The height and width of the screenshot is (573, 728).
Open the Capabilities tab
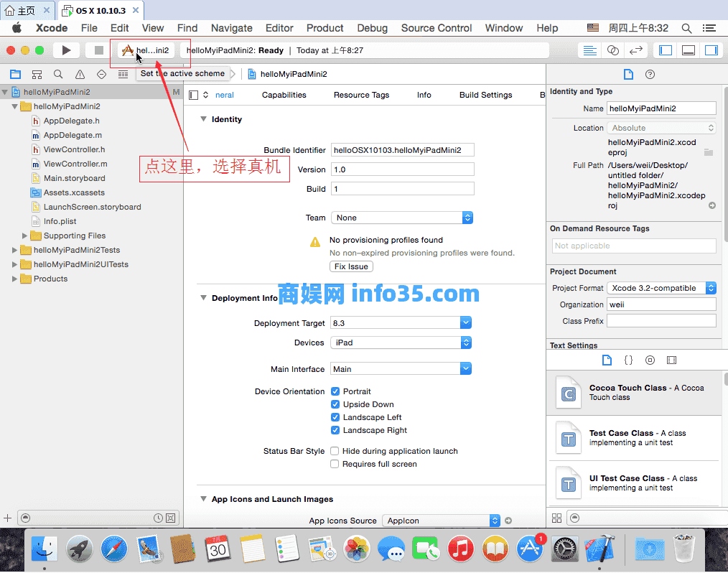284,95
